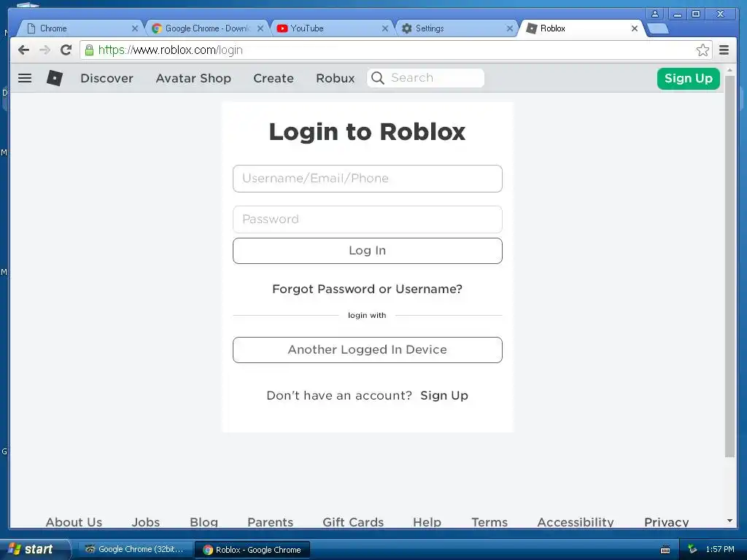Click Forgot Password or Username link

[x=368, y=289]
